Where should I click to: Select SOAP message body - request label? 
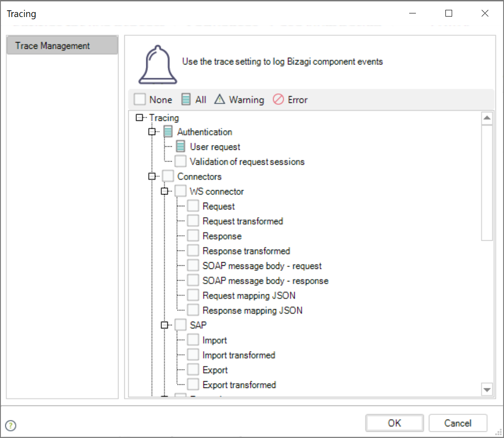pyautogui.click(x=262, y=266)
